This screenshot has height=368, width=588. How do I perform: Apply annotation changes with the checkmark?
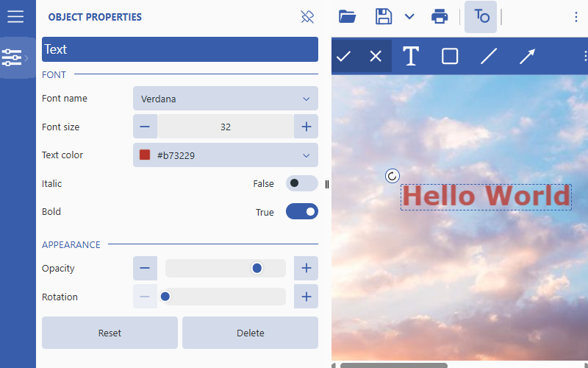[343, 57]
